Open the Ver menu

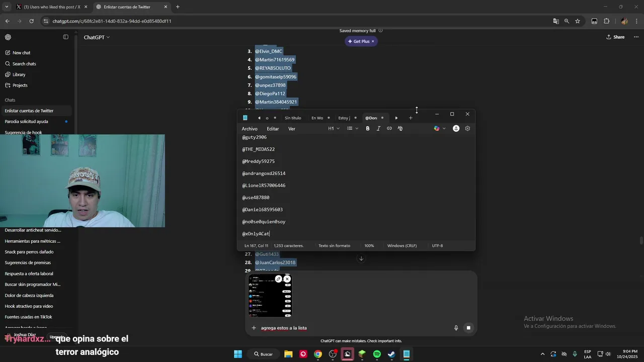pos(292,129)
